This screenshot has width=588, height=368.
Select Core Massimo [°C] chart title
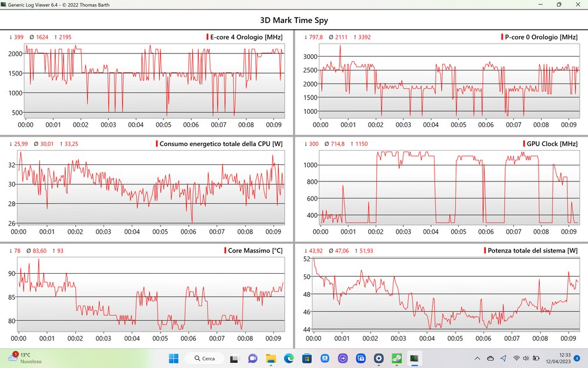tap(255, 250)
